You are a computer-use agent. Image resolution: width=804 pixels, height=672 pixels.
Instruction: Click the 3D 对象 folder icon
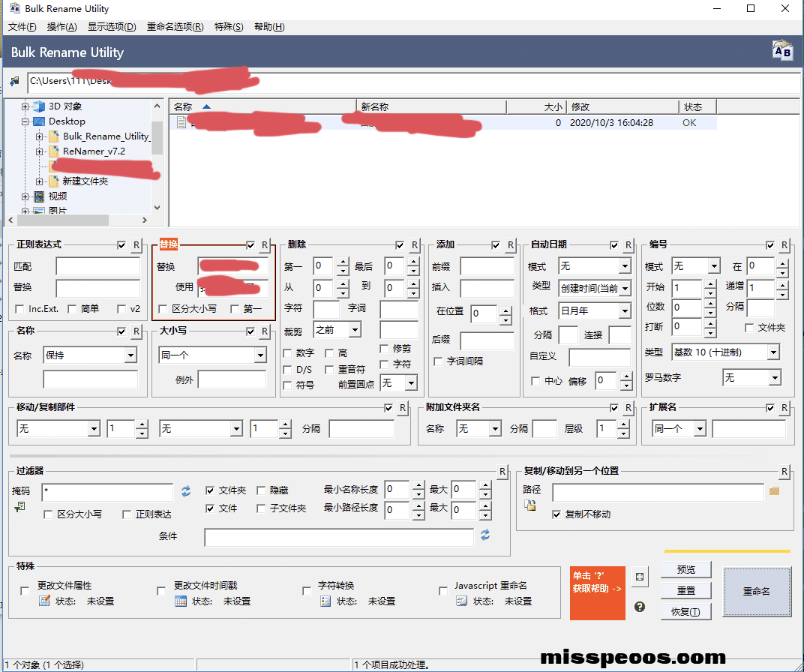(39, 106)
